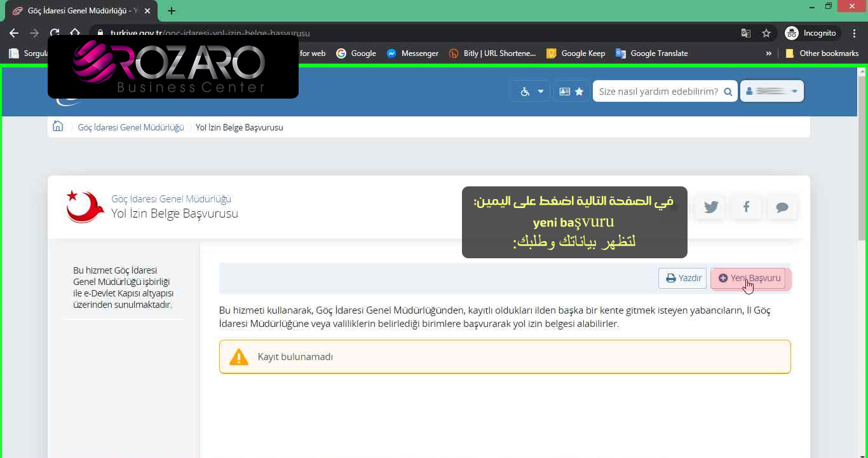Click the address bar URL

(210, 33)
